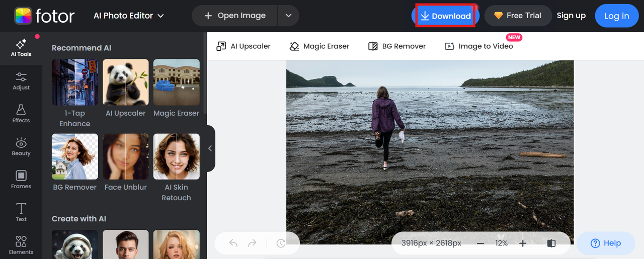Choose the BG Remover thumbnail in panel
The height and width of the screenshot is (259, 644).
[x=75, y=156]
